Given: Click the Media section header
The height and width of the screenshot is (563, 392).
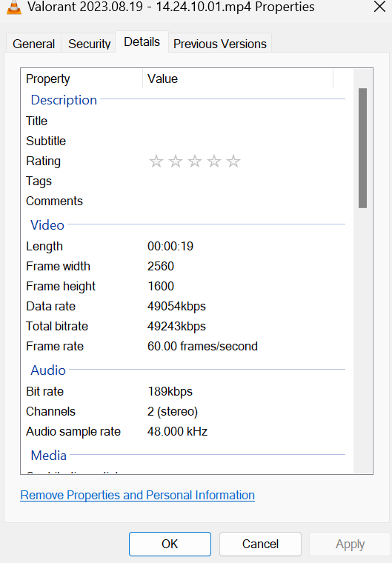Looking at the screenshot, I should click(x=48, y=456).
